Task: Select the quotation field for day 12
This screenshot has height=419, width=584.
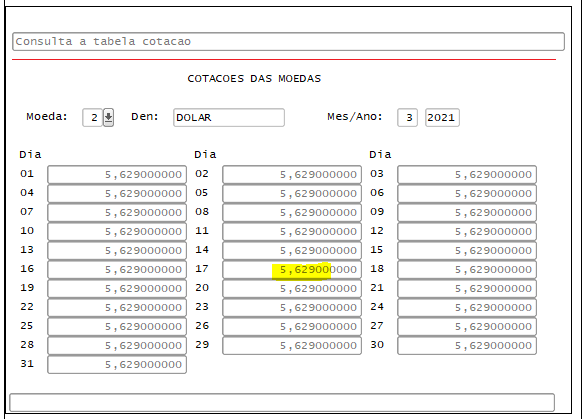Action: tap(467, 232)
